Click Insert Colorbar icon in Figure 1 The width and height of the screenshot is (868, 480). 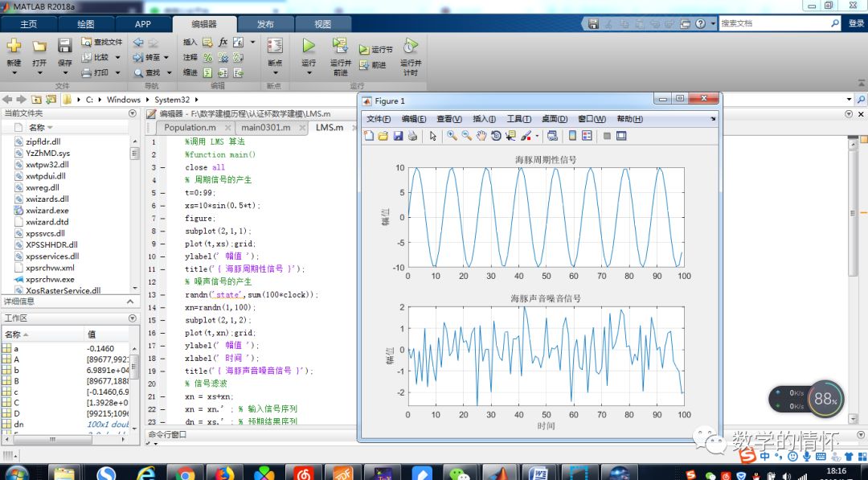(x=572, y=136)
